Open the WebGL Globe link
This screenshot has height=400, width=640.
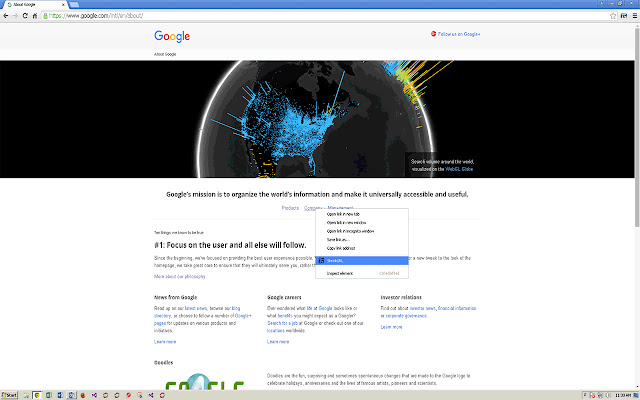(459, 169)
